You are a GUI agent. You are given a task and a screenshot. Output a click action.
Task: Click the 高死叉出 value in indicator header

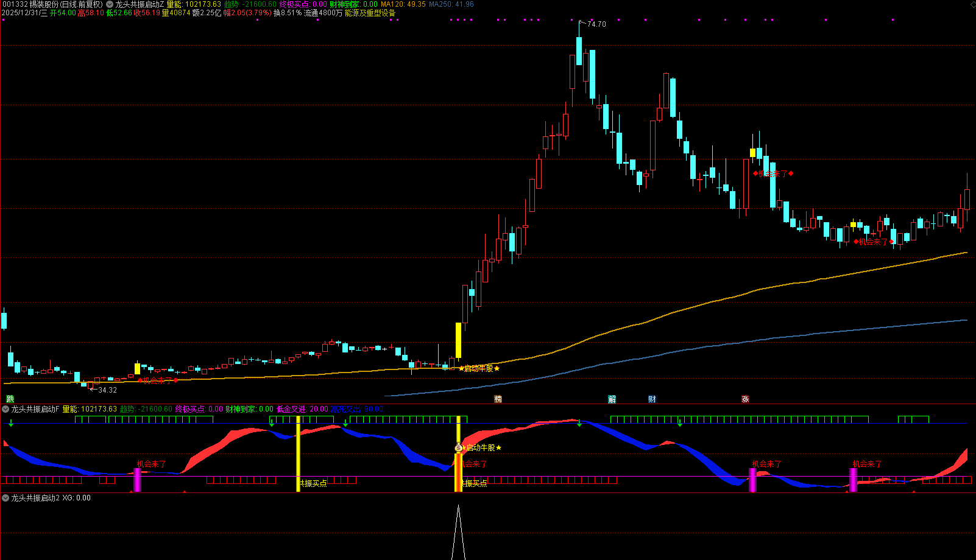pos(356,409)
